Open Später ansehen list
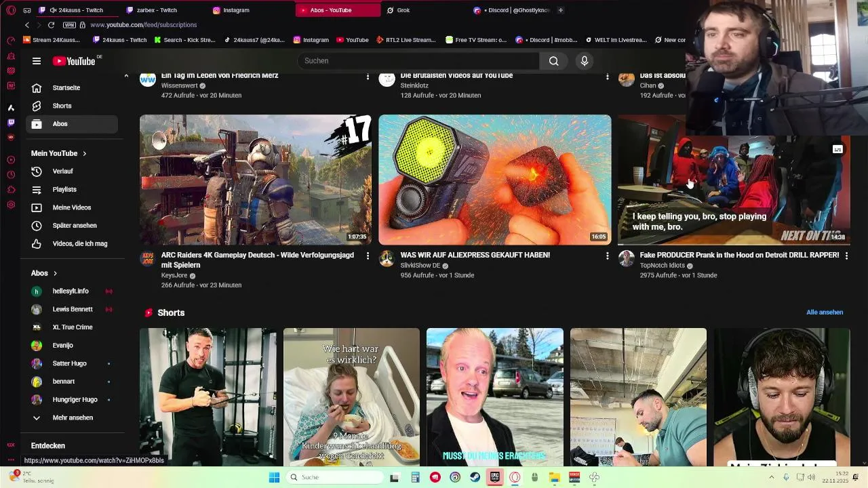Screen dimensions: 868x488 tap(72, 226)
